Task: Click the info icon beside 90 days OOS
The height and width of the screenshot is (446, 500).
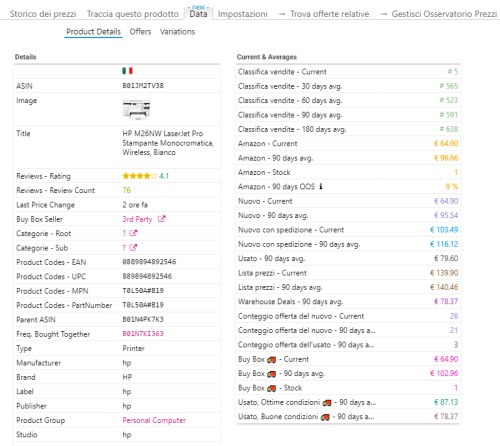Action: 321,187
